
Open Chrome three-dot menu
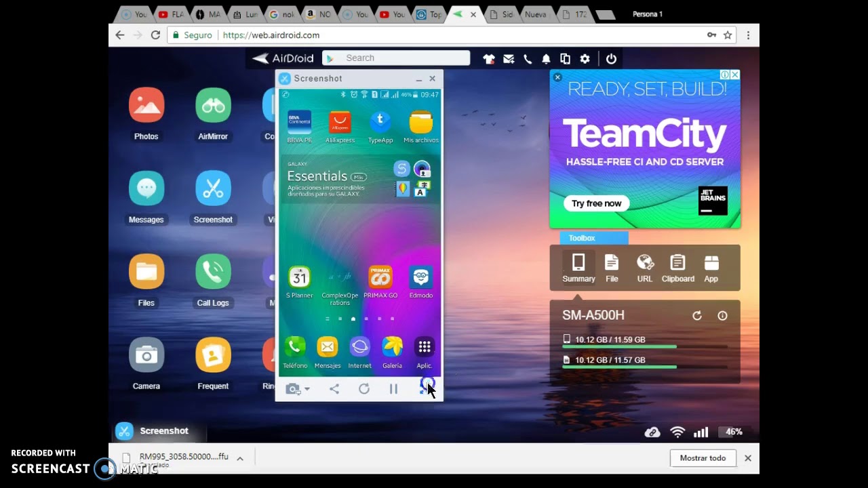748,35
